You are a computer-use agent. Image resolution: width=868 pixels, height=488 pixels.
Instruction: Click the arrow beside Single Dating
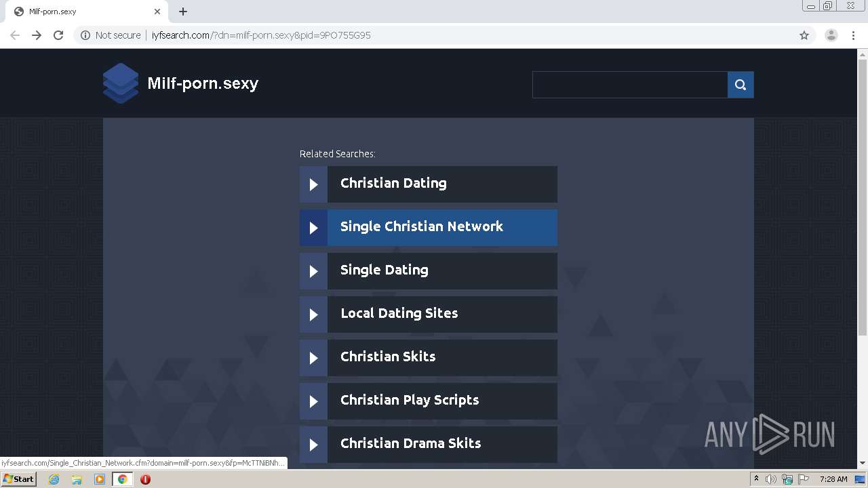click(x=313, y=271)
